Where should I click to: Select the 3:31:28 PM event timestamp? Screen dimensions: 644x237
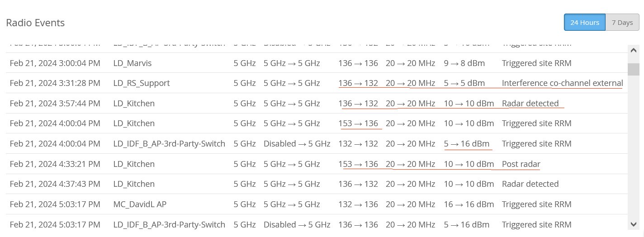55,83
